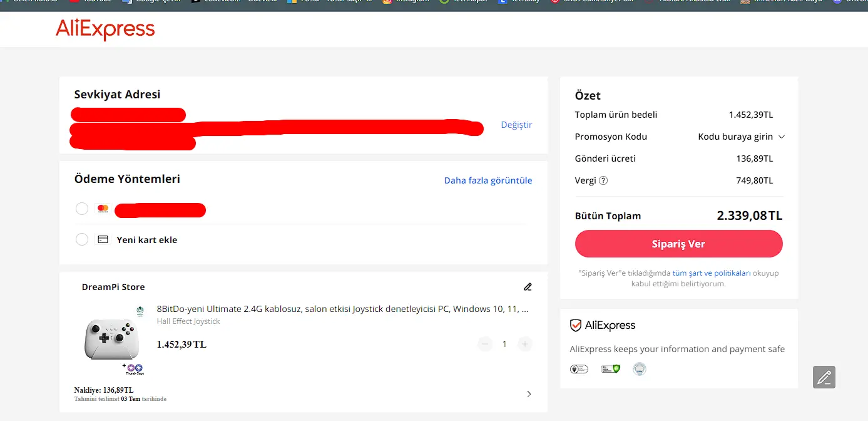Open tüm şart ve politikaları link
Screen dimensions: 868x421
pyautogui.click(x=712, y=273)
